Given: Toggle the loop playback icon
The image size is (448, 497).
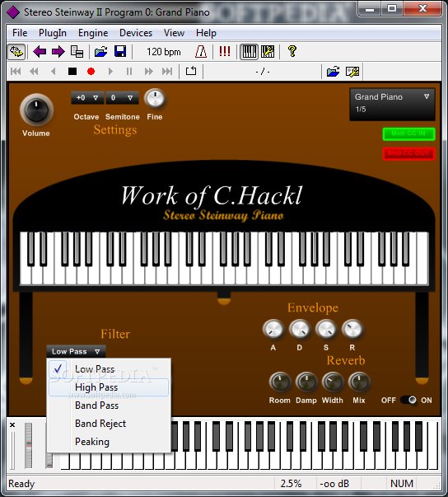Looking at the screenshot, I should pos(191,71).
